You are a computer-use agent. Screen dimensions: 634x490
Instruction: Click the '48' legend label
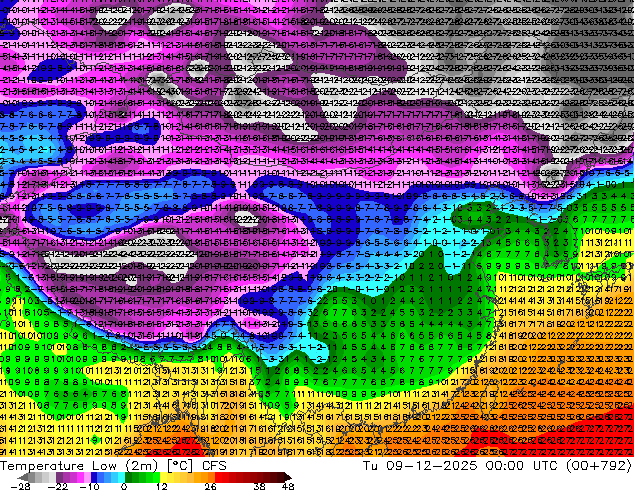point(288,486)
